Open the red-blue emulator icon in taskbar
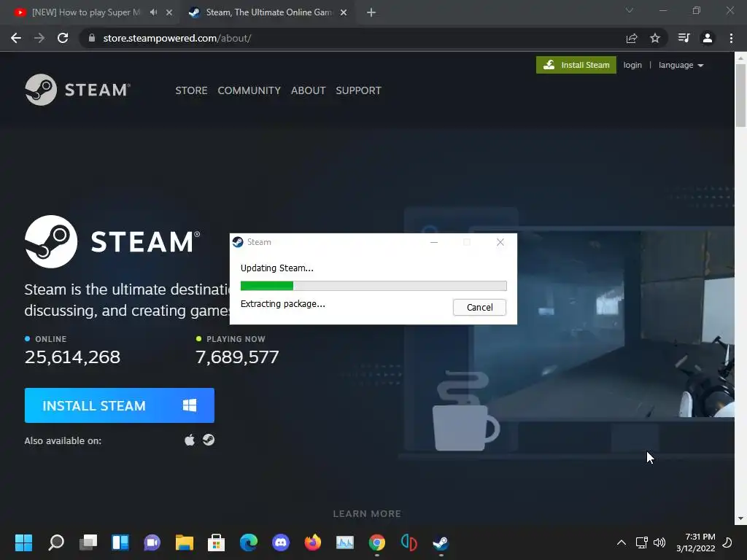This screenshot has width=747, height=560. (409, 542)
